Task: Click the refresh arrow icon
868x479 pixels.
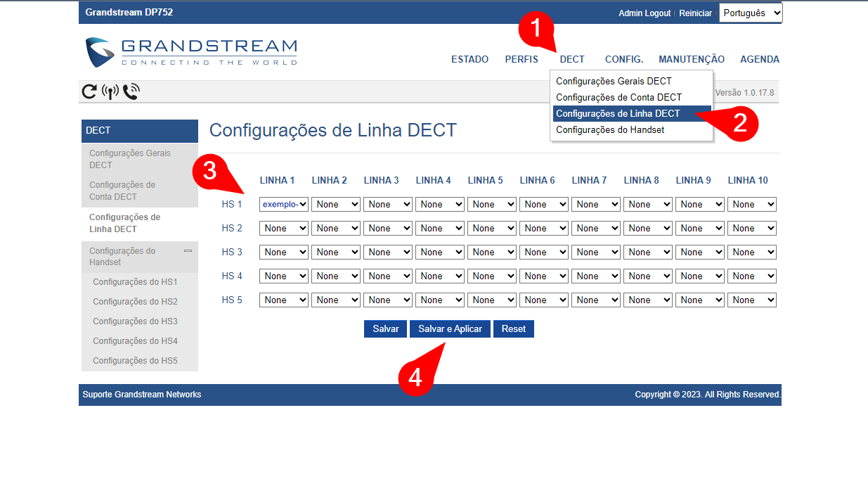Action: tap(89, 91)
